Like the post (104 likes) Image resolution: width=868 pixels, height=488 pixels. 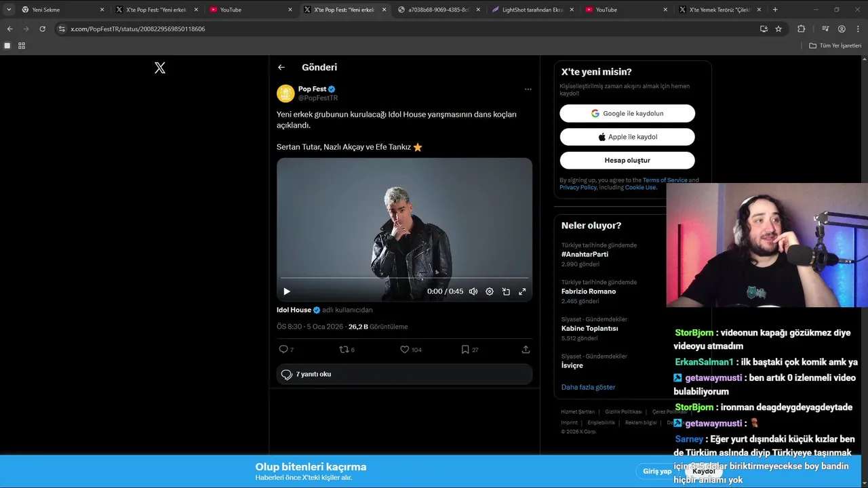[410, 350]
